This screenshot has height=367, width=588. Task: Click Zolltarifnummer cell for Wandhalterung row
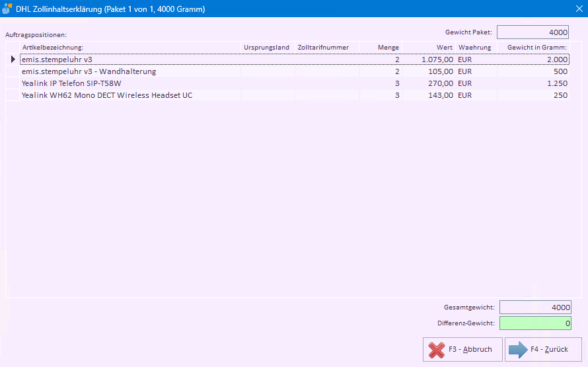point(327,71)
